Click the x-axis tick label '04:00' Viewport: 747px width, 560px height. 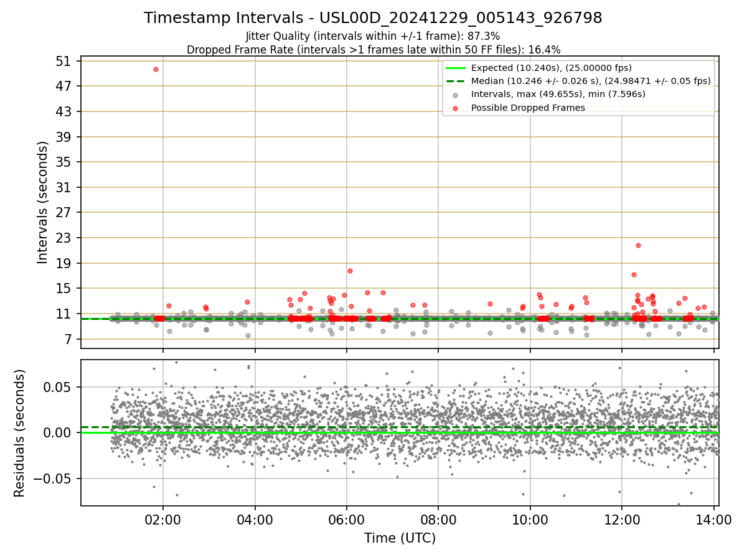255,519
